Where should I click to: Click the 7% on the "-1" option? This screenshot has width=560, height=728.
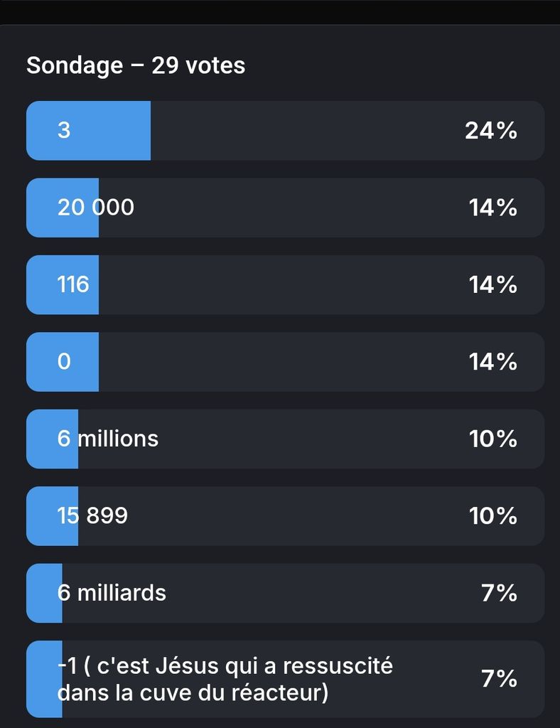point(499,679)
